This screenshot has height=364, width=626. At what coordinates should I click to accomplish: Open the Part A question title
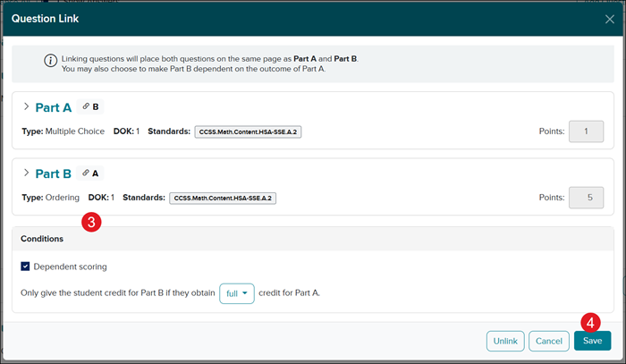53,107
